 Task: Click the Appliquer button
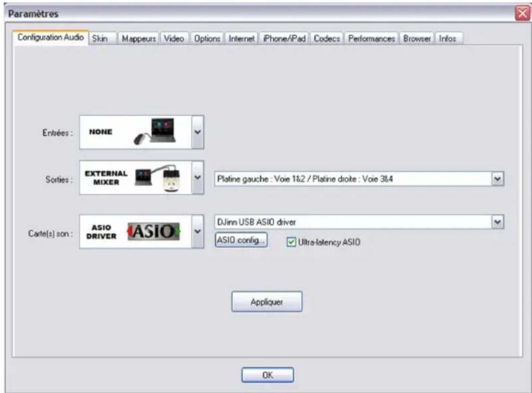[x=266, y=301]
